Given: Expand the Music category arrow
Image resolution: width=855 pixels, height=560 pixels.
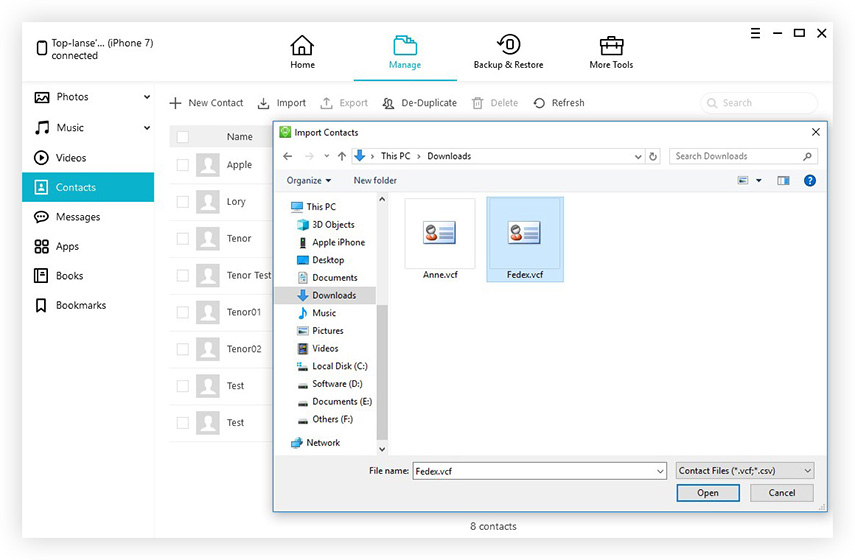Looking at the screenshot, I should pyautogui.click(x=147, y=128).
